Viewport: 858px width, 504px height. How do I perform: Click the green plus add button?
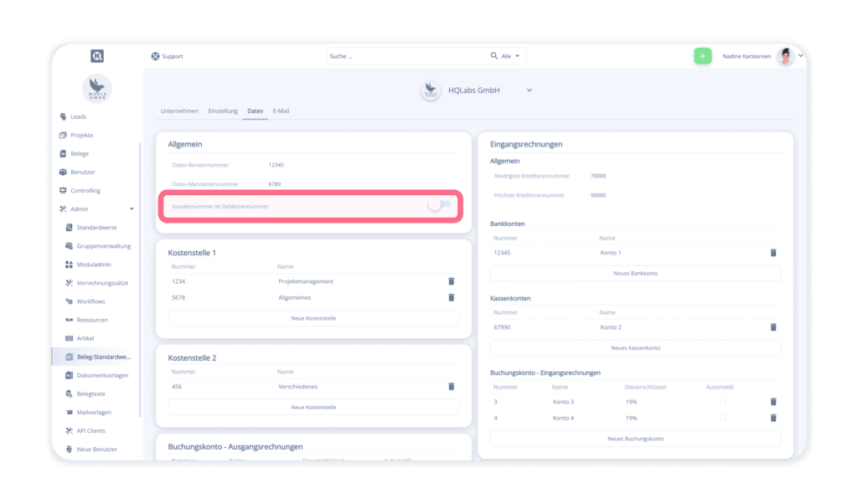(702, 56)
